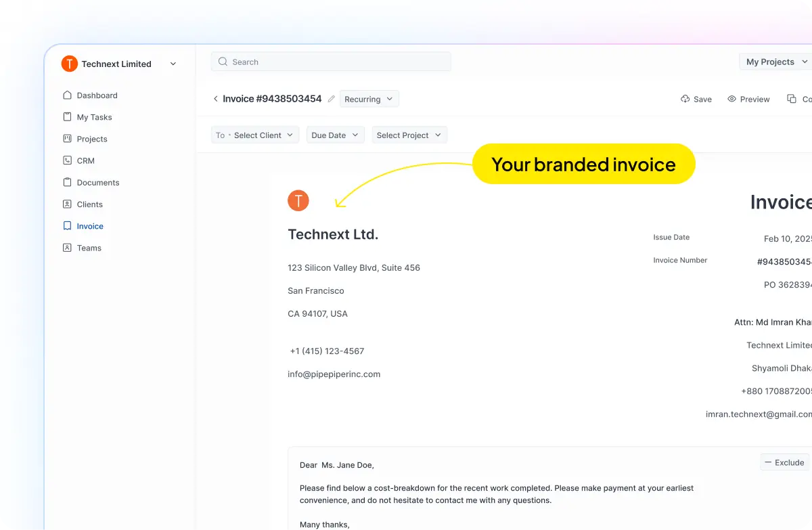Click the Dear Ms. Jane Doe greeting
Screen dimensions: 812x530
pos(337,465)
